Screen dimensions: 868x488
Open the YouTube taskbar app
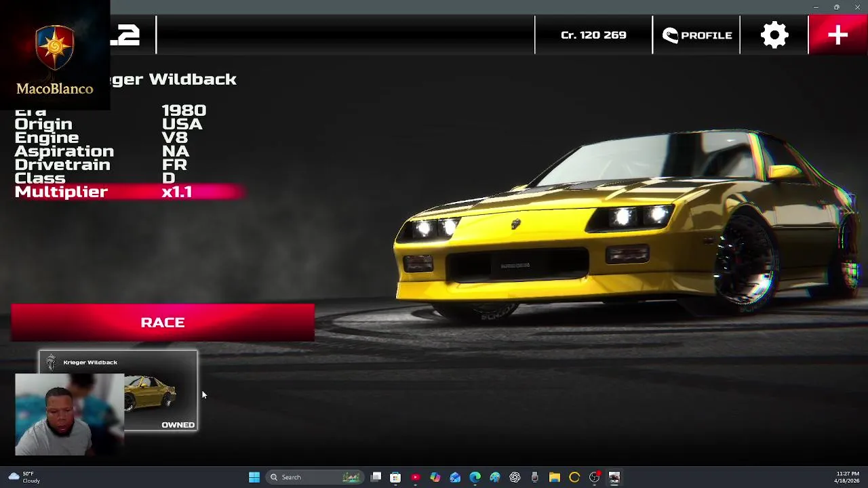[415, 477]
